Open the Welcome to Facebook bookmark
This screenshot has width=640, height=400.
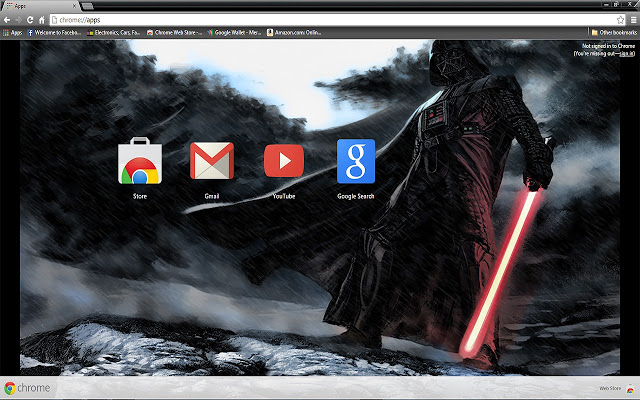[x=54, y=33]
